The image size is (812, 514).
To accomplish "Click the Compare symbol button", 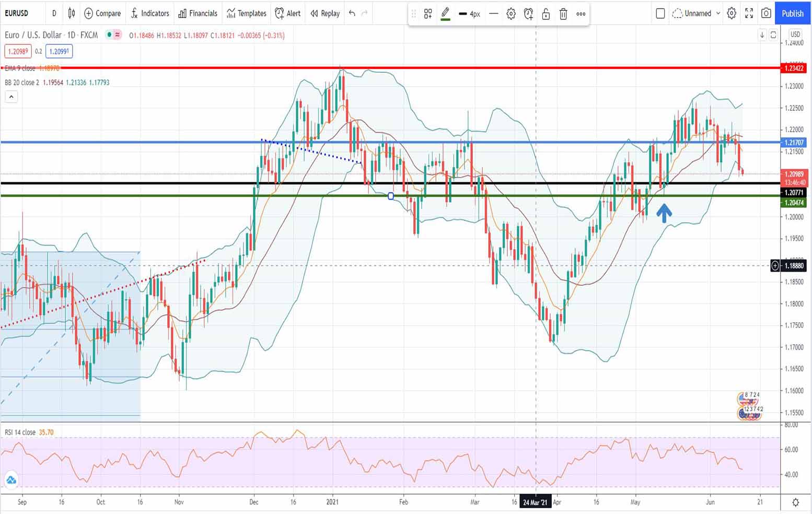I will pyautogui.click(x=102, y=13).
